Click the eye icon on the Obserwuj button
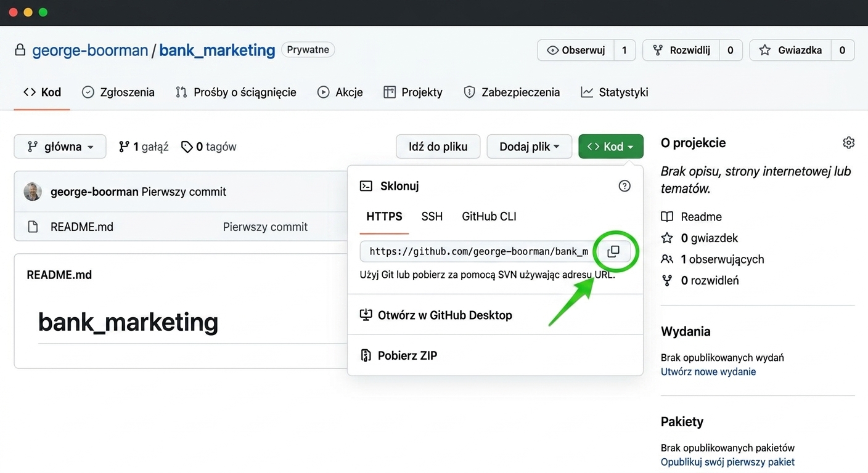This screenshot has height=473, width=868. point(553,51)
